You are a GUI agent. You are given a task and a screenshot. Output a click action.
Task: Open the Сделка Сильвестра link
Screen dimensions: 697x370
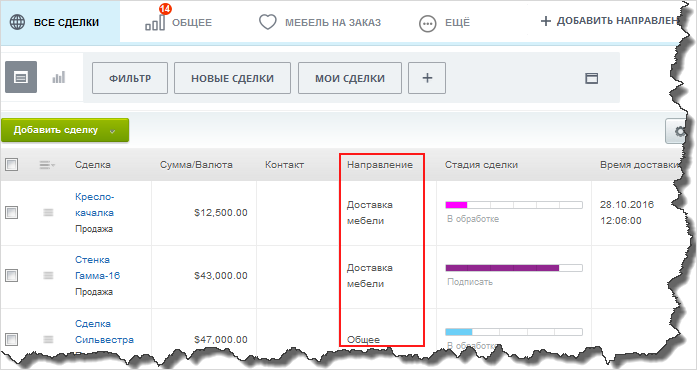pos(104,331)
